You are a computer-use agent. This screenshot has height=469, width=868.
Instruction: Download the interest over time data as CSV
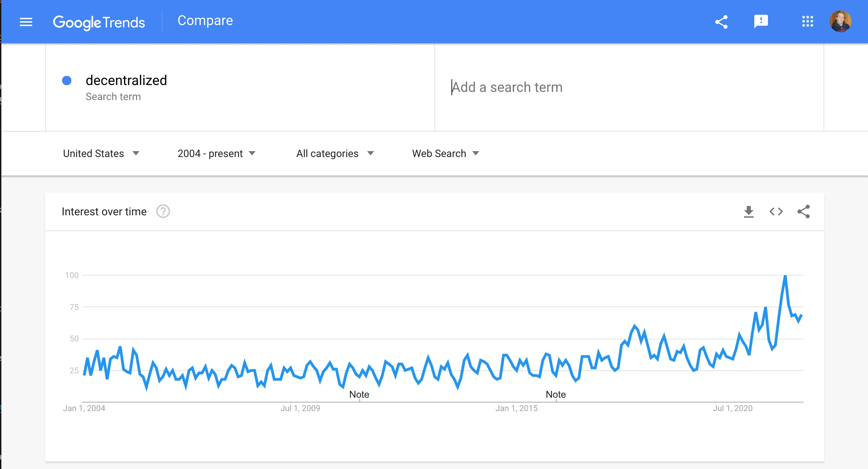click(x=749, y=212)
